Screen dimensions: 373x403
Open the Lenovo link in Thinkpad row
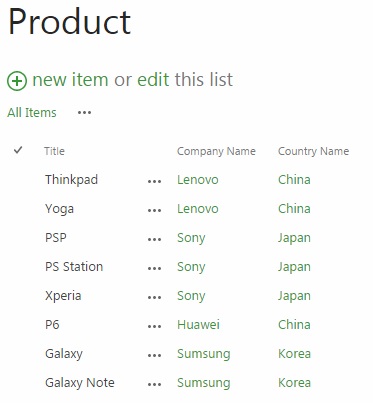[x=198, y=180]
